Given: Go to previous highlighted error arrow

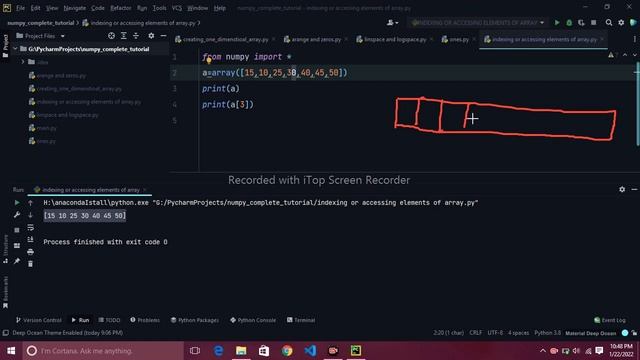Looking at the screenshot, I should 625,55.
